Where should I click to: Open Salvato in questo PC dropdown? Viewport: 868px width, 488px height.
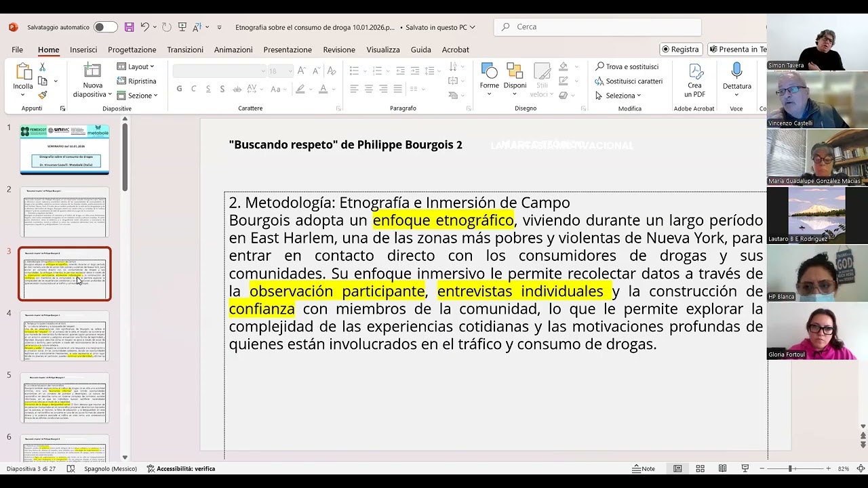pyautogui.click(x=441, y=27)
